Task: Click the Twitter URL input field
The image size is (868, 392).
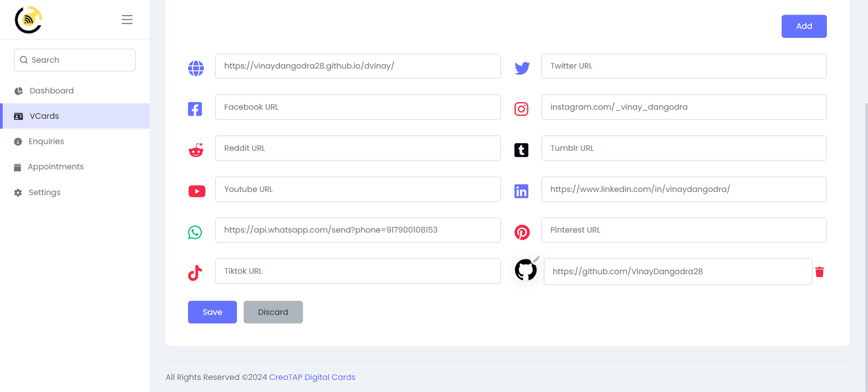Action: [684, 66]
